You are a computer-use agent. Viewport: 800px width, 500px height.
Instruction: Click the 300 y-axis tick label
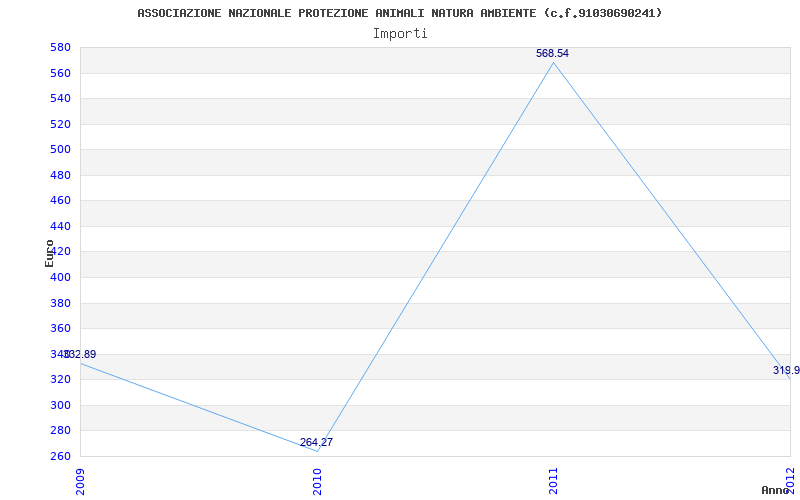point(60,405)
